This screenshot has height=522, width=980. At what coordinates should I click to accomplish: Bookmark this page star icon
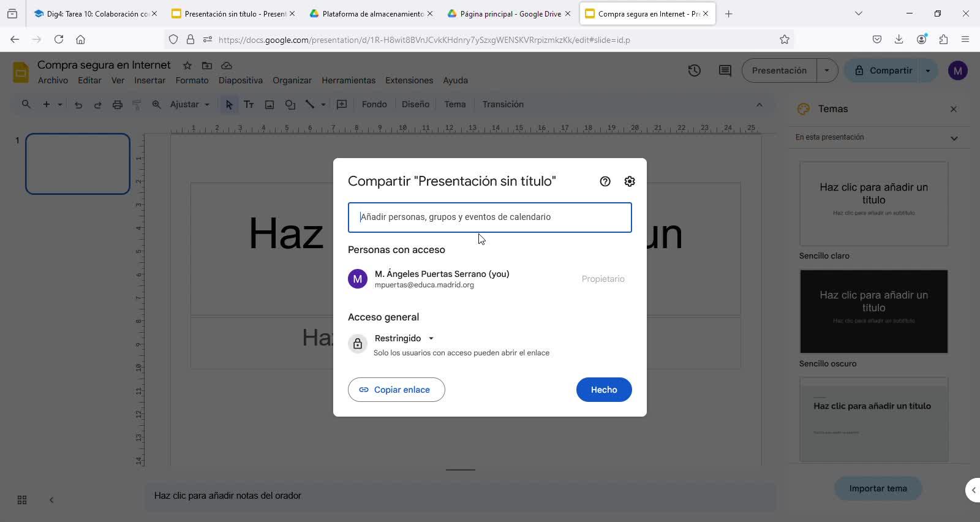785,40
